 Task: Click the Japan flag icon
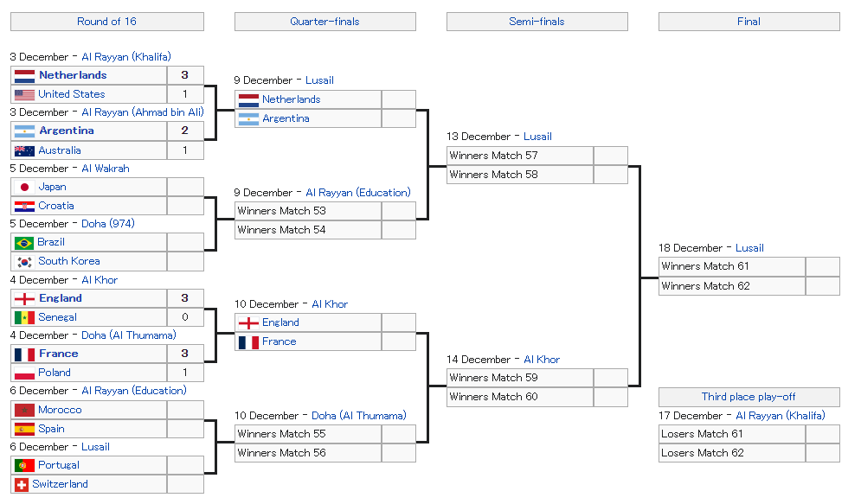point(24,187)
